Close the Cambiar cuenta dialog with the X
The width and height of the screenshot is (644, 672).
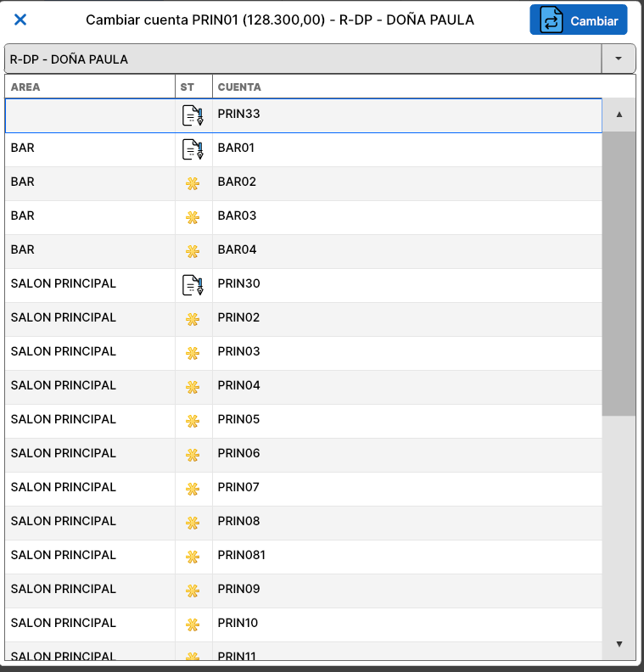[x=20, y=20]
